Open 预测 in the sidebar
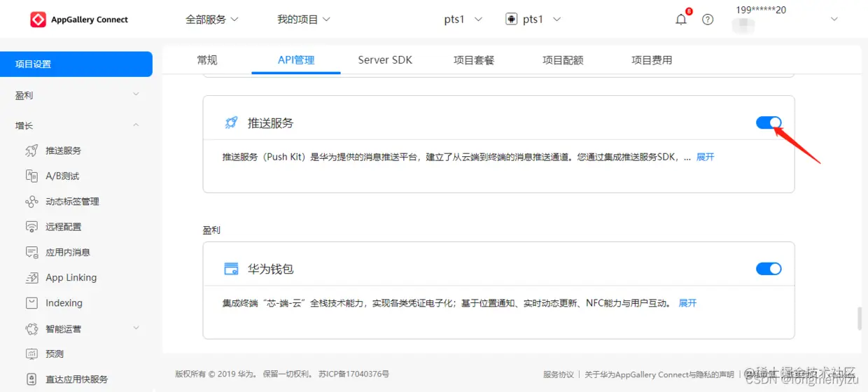Image resolution: width=868 pixels, height=392 pixels. (55, 354)
